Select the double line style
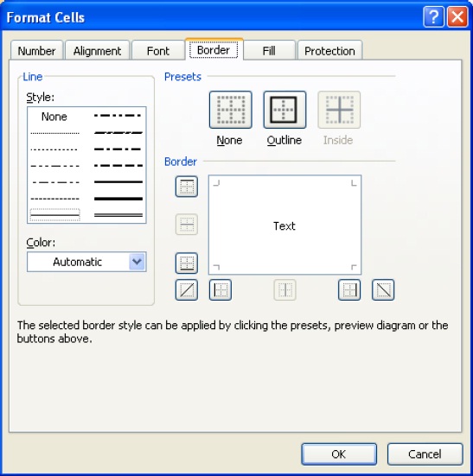473x476 pixels. pyautogui.click(x=118, y=215)
